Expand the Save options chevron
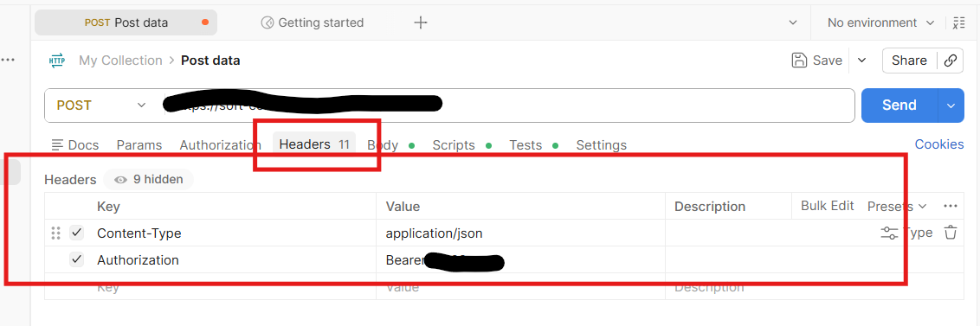 [861, 60]
